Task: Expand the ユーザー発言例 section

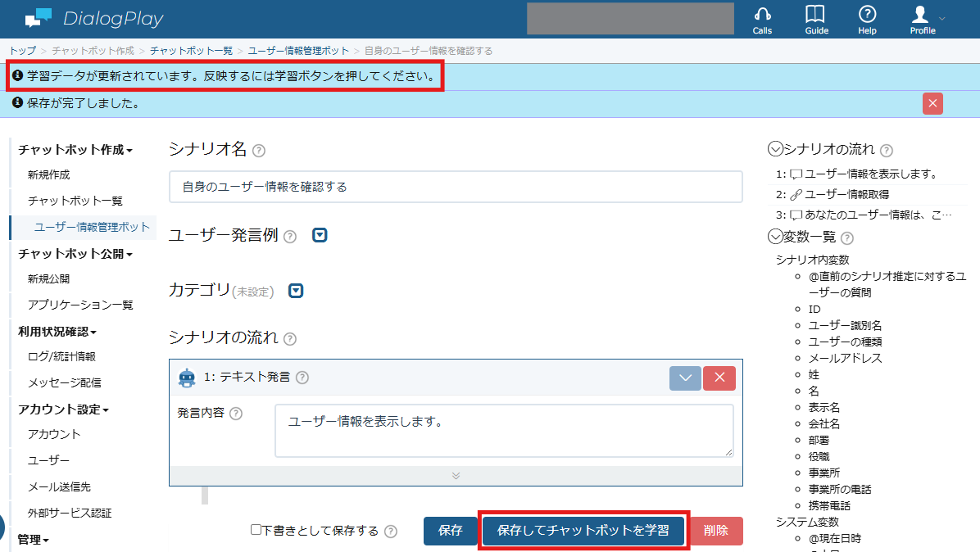Action: point(320,235)
